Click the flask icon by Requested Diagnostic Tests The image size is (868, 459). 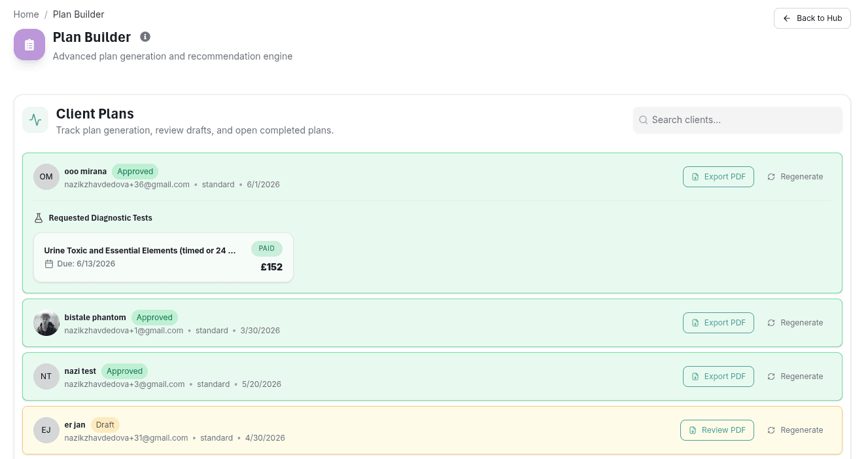[39, 217]
